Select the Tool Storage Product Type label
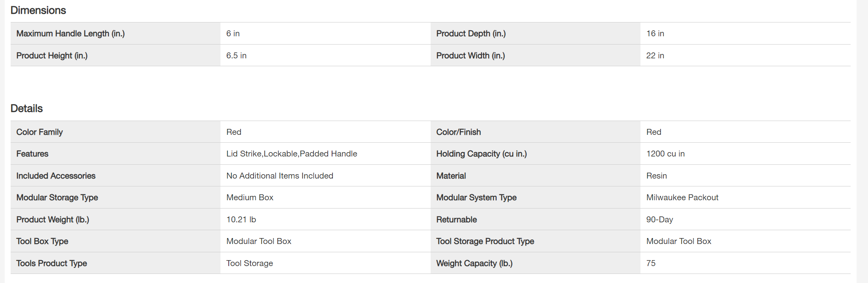Image resolution: width=868 pixels, height=283 pixels. [485, 241]
